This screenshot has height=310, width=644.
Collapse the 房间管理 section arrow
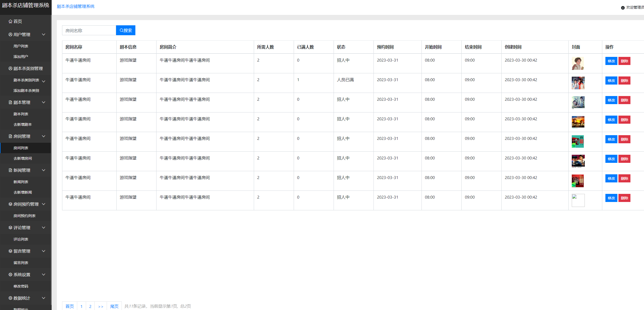click(44, 136)
